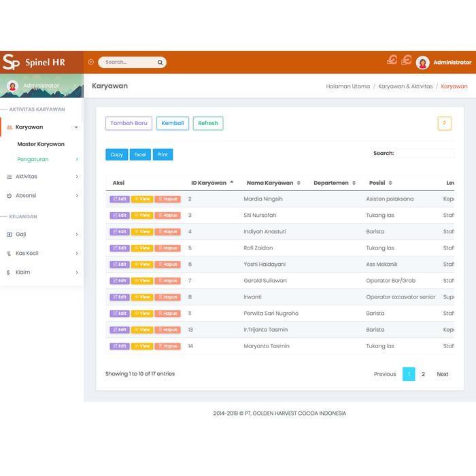
Task: Expand the Pengaturan submenu chevron
Action: pos(77,159)
